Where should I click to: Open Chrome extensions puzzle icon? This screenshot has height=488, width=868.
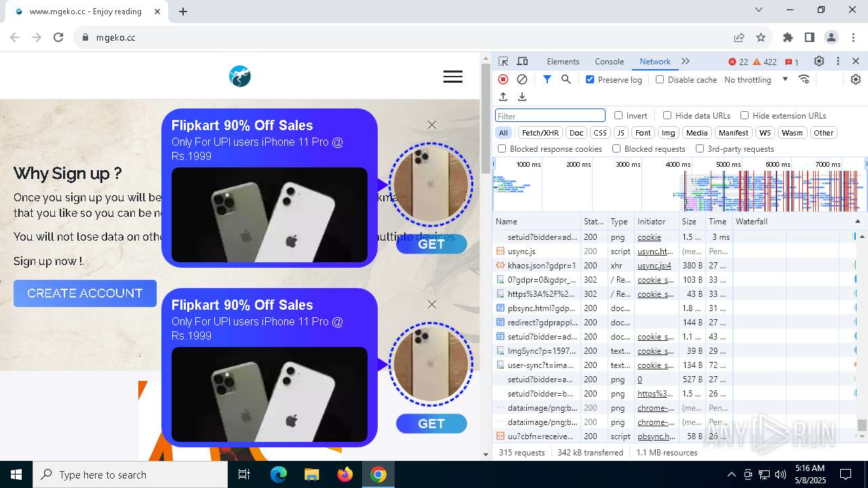tap(788, 37)
